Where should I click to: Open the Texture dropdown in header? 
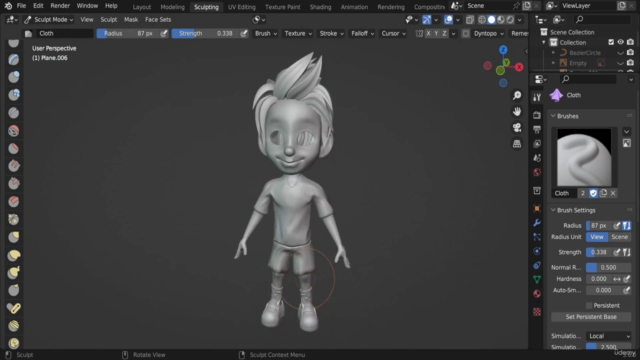(298, 33)
